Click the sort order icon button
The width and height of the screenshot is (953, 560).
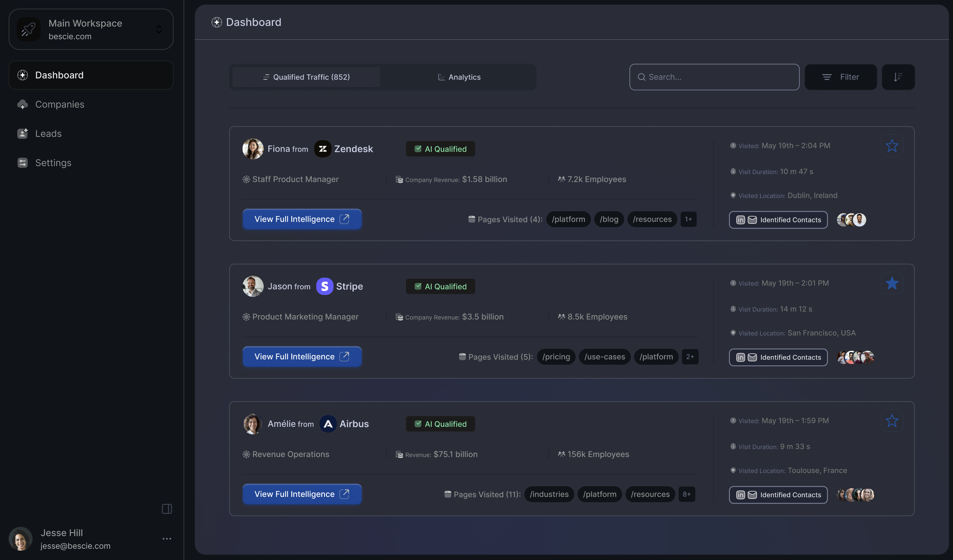coord(898,77)
